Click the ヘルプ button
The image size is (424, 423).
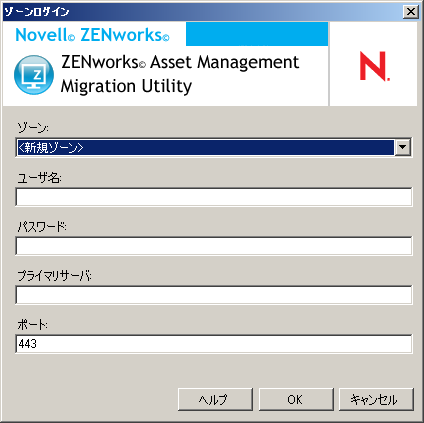click(x=215, y=399)
